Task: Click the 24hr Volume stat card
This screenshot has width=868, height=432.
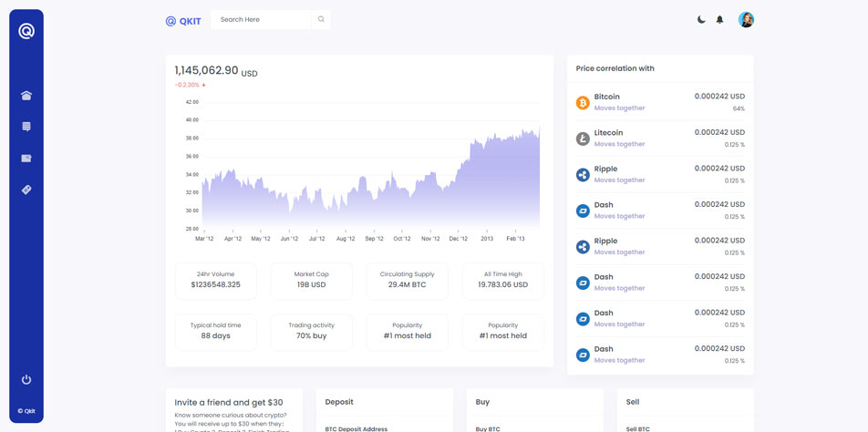Action: click(216, 281)
